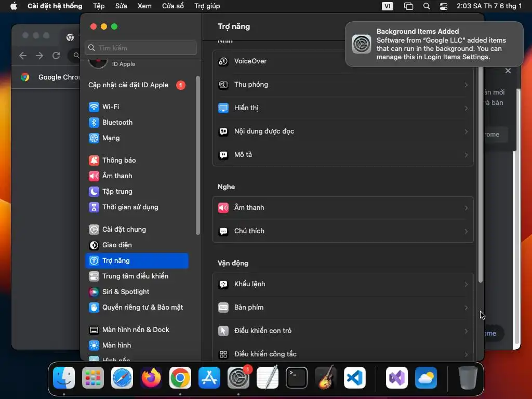Click Cập nhật cài đặt ID Apple

point(137,85)
